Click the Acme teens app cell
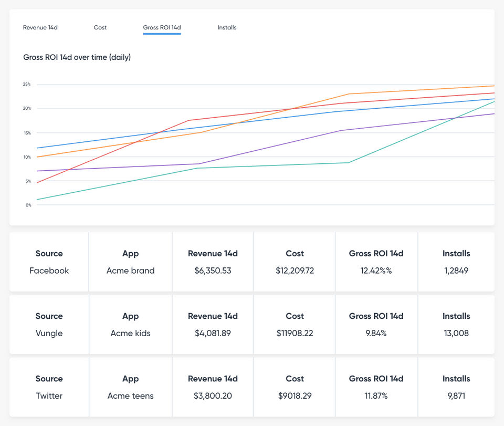The image size is (504, 426). click(x=130, y=396)
